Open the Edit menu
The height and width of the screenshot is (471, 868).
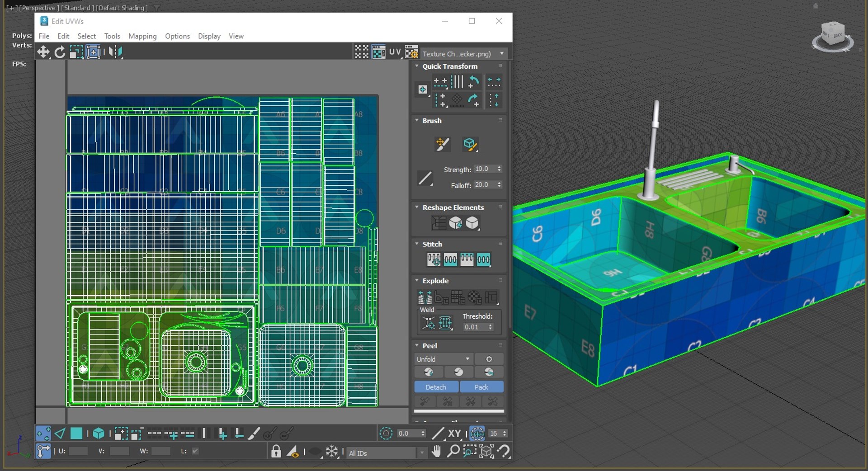click(63, 36)
